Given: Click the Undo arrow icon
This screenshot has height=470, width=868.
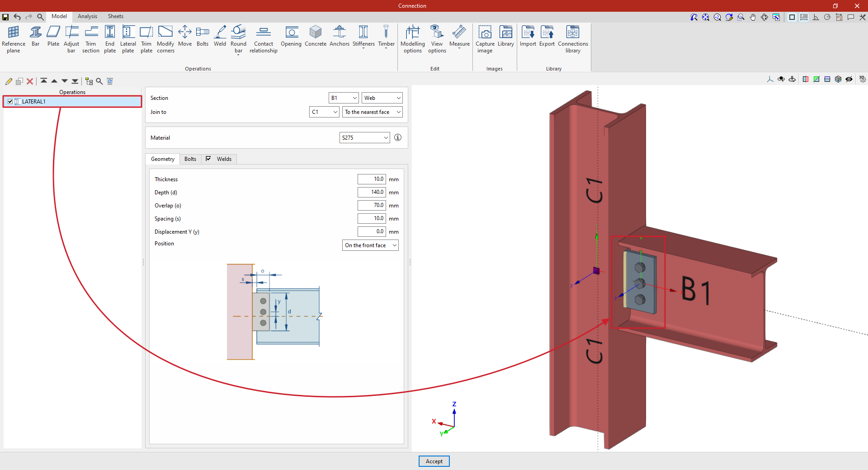Looking at the screenshot, I should [x=17, y=17].
